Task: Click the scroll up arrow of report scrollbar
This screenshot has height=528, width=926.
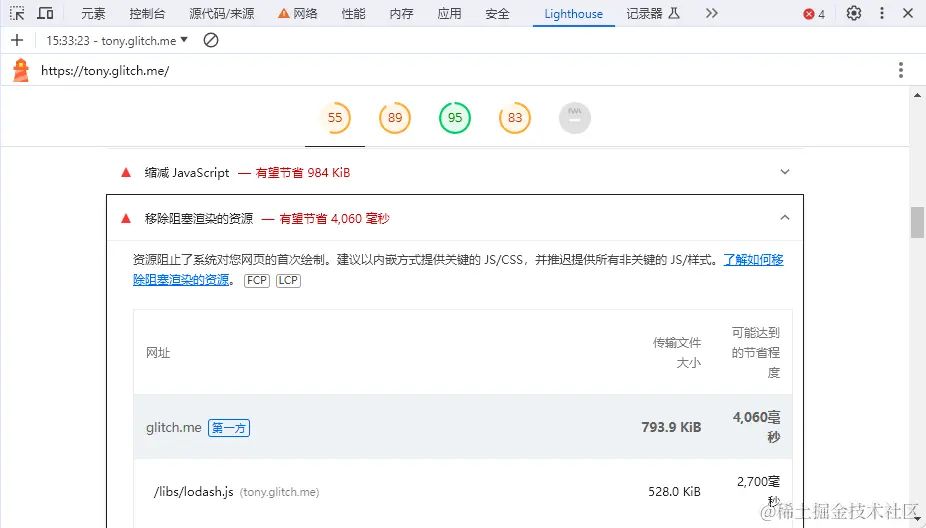Action: tap(917, 94)
